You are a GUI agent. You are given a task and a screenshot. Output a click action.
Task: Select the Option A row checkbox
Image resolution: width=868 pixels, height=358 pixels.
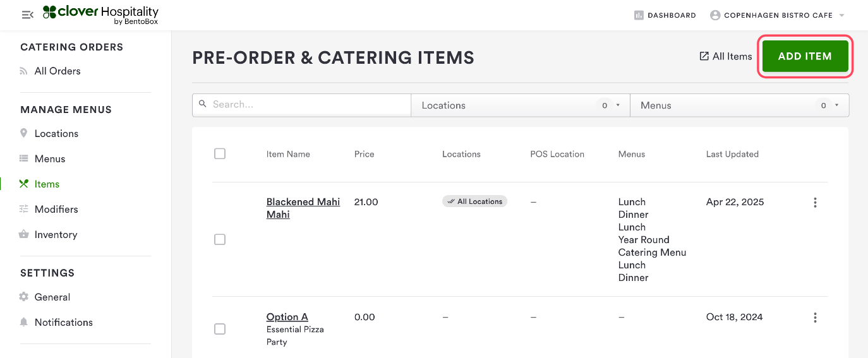click(220, 329)
